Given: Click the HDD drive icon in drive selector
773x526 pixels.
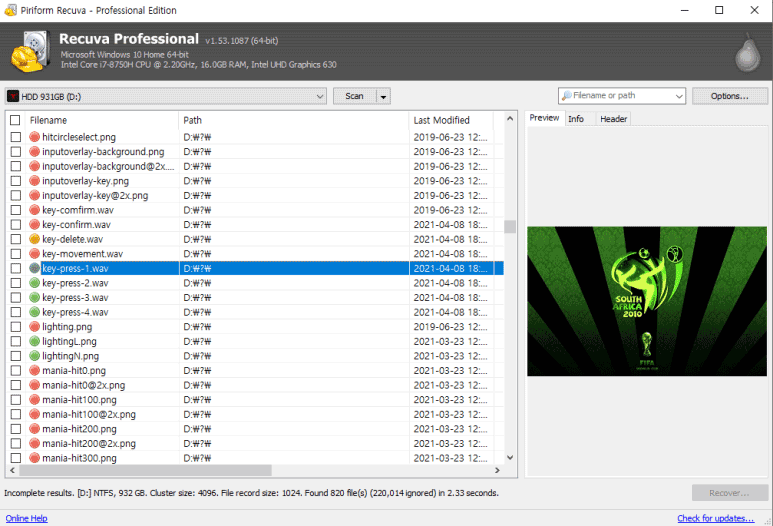Looking at the screenshot, I should point(13,96).
